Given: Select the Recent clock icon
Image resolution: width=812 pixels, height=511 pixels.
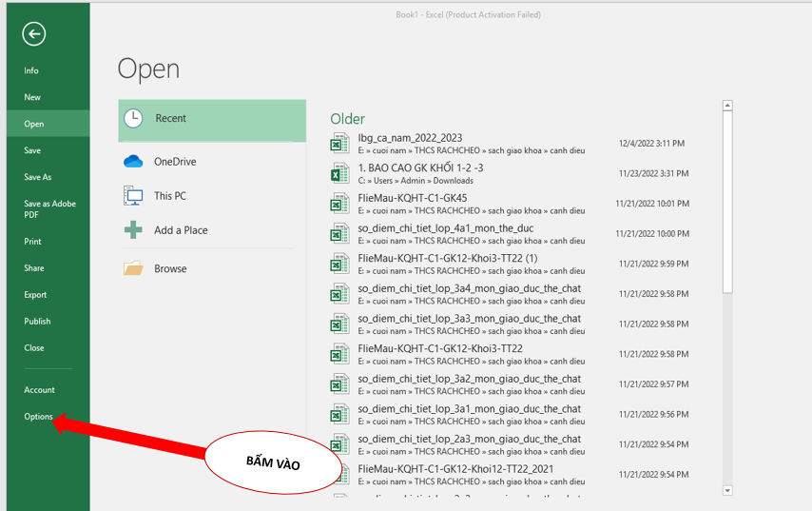Looking at the screenshot, I should (134, 118).
